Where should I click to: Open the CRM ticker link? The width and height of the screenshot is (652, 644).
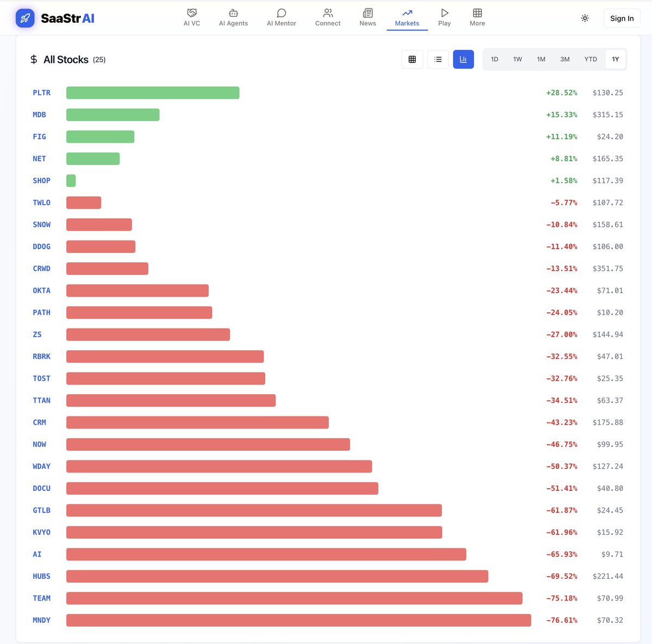(39, 422)
